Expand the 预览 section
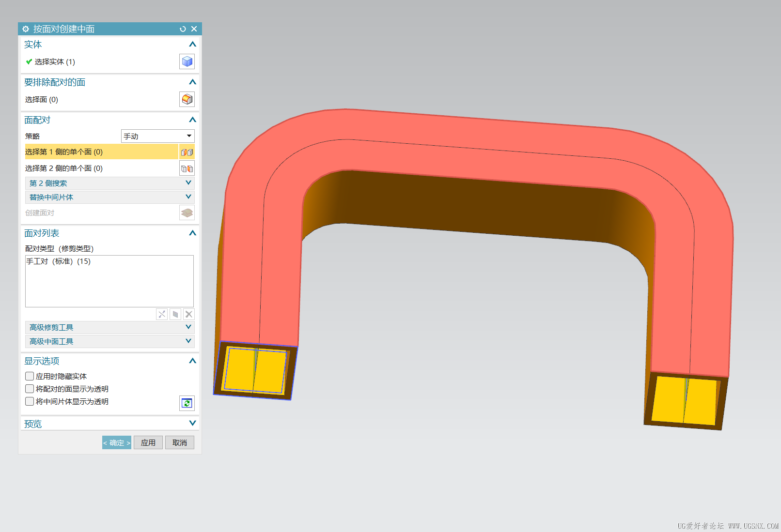The width and height of the screenshot is (781, 532). 109,424
